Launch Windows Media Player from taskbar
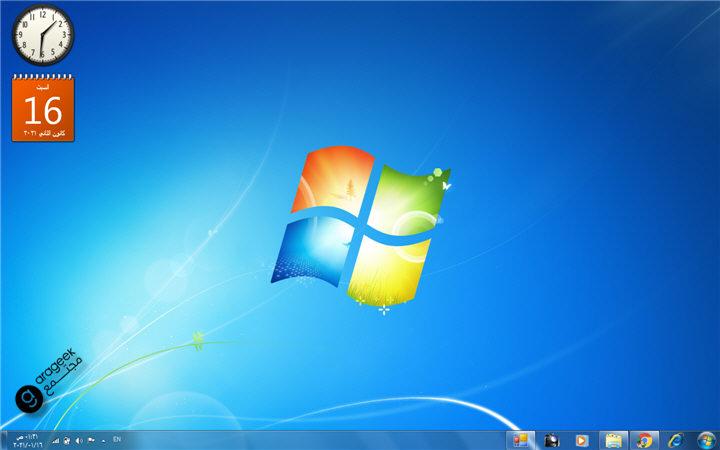Screen dimensions: 720x450 pos(582,440)
